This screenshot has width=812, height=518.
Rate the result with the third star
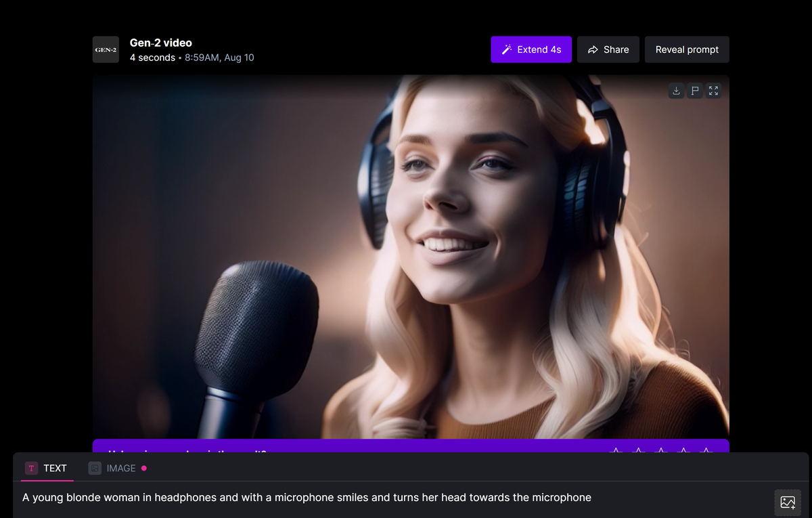[x=662, y=450]
